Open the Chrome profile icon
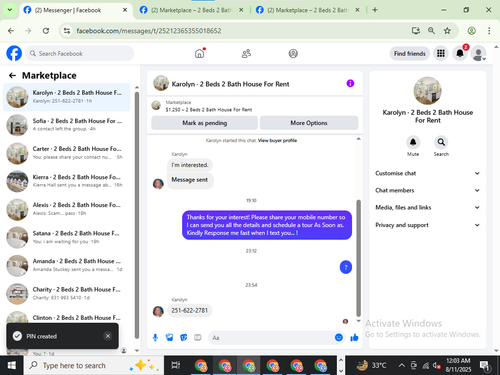The image size is (500, 375). click(x=471, y=31)
